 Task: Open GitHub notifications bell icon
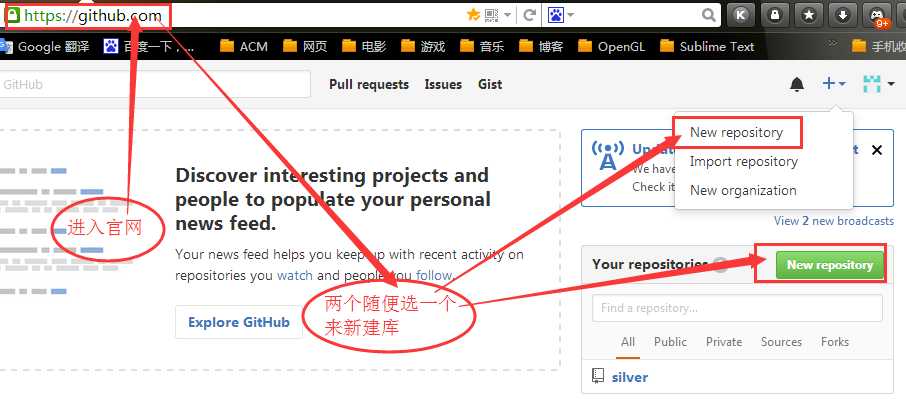(x=797, y=84)
